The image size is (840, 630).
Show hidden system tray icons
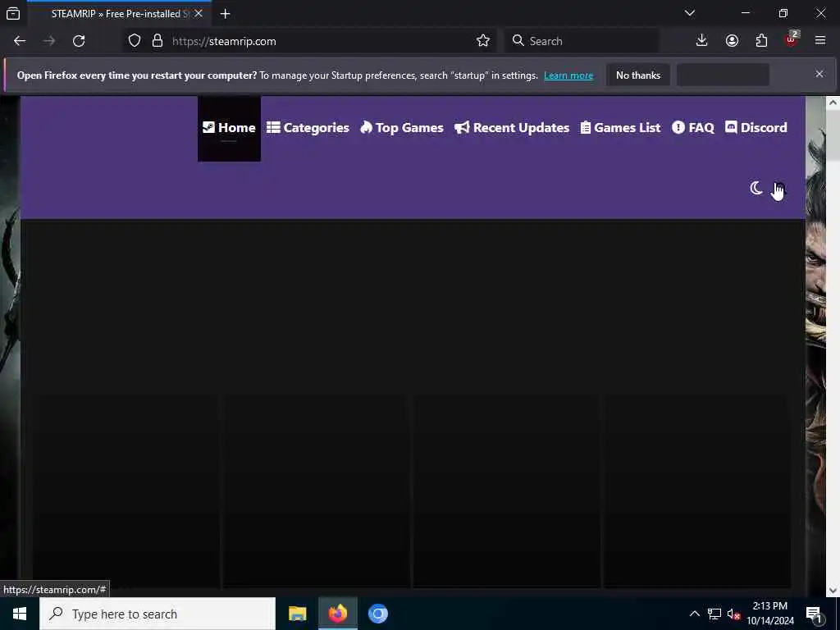pos(694,614)
